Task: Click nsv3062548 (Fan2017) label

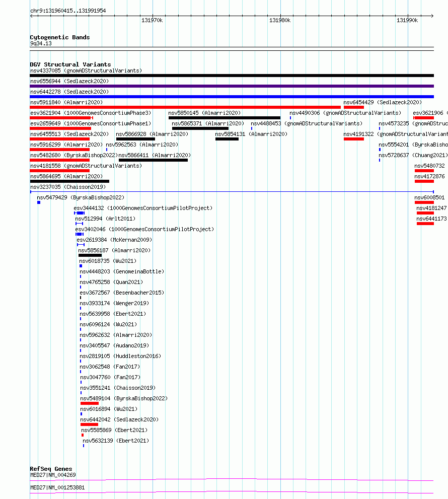Action: [109, 367]
